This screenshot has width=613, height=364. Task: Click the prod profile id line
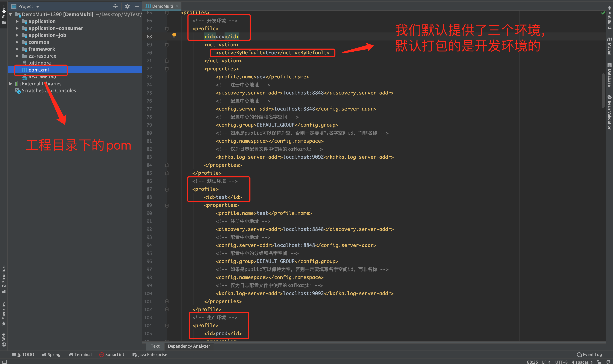point(223,334)
